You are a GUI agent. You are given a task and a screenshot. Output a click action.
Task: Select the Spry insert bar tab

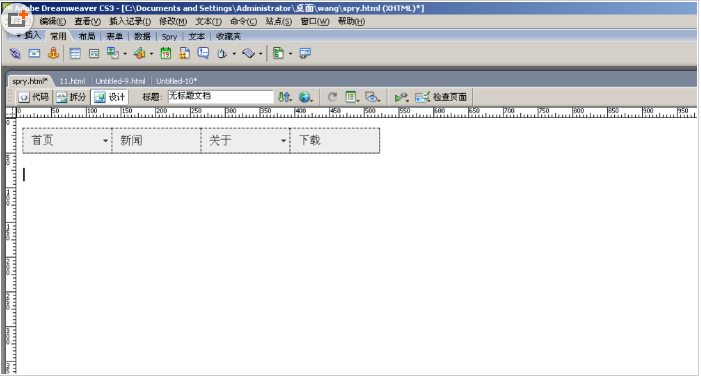pos(169,37)
